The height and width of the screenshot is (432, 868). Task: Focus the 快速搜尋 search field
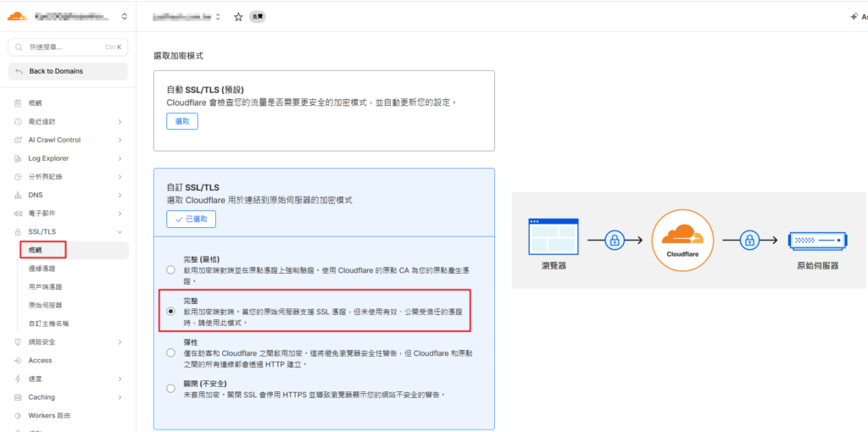[x=68, y=47]
